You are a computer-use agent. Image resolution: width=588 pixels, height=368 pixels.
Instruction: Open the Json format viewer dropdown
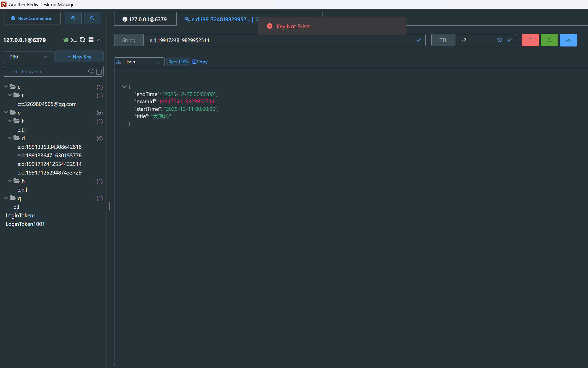[139, 62]
